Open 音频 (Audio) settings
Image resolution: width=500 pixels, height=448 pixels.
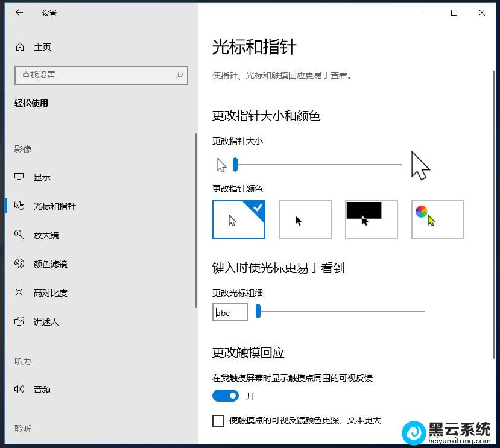(19, 389)
